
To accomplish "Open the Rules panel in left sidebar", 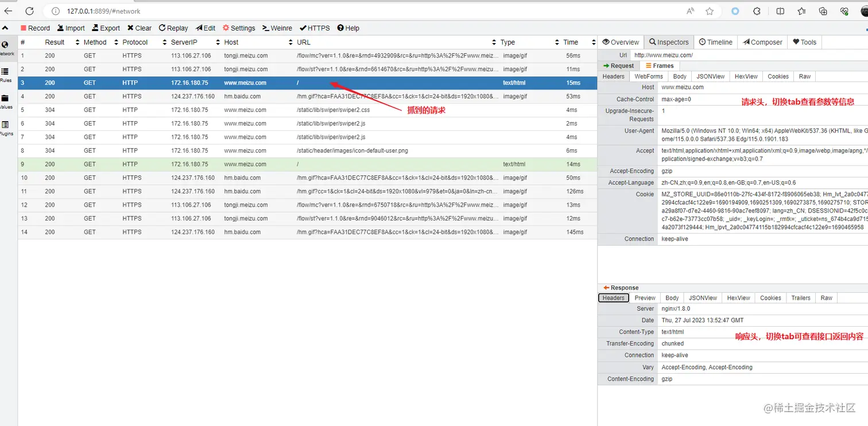I will (x=6, y=75).
